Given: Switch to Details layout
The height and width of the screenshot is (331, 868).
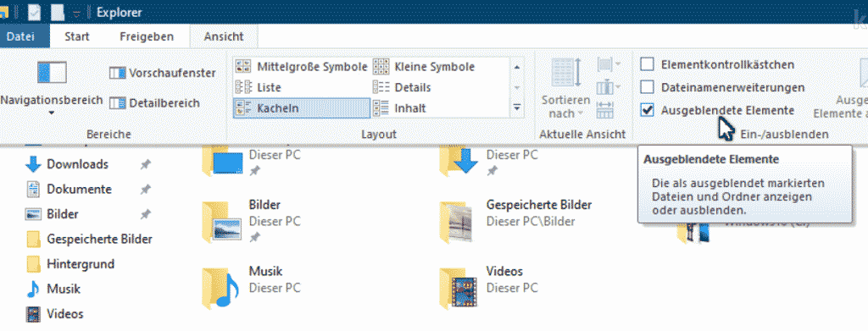Looking at the screenshot, I should point(402,87).
